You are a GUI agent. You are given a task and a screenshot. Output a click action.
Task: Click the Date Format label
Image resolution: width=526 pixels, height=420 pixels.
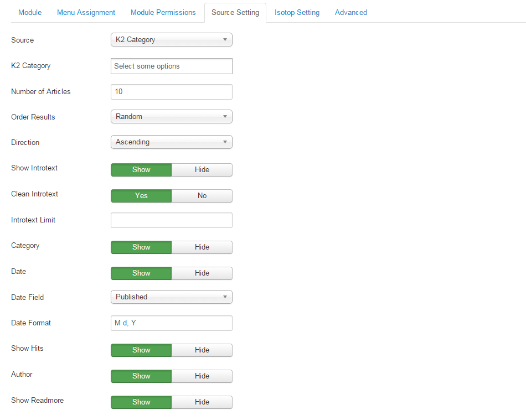click(x=31, y=323)
